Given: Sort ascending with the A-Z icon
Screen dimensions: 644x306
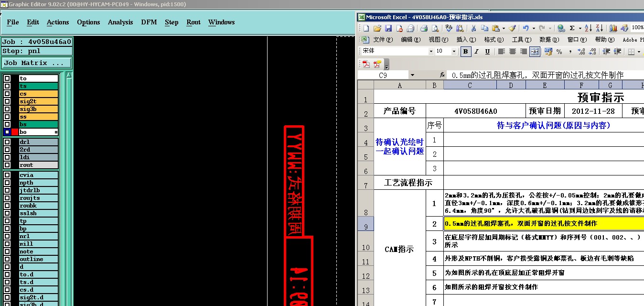Looking at the screenshot, I should (588, 28).
